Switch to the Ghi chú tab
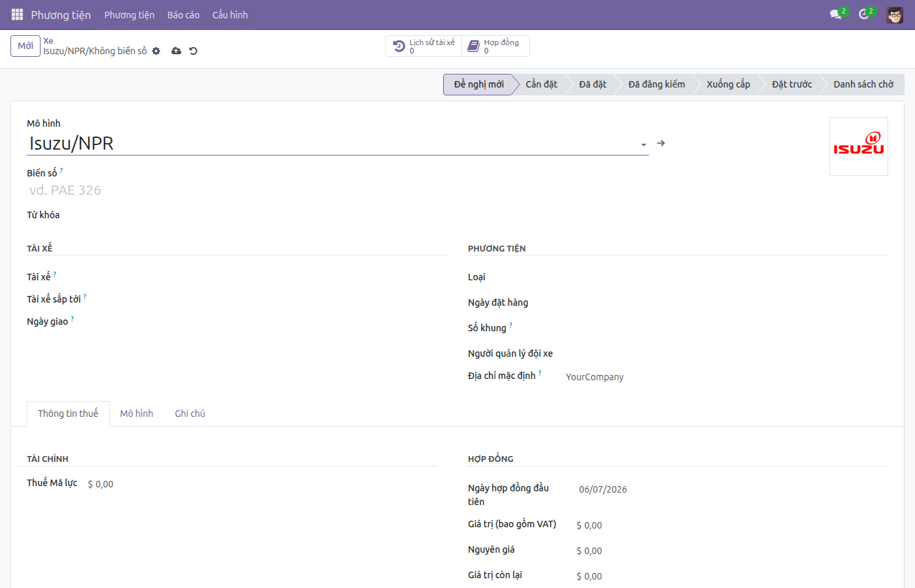Image resolution: width=915 pixels, height=588 pixels. [x=190, y=414]
